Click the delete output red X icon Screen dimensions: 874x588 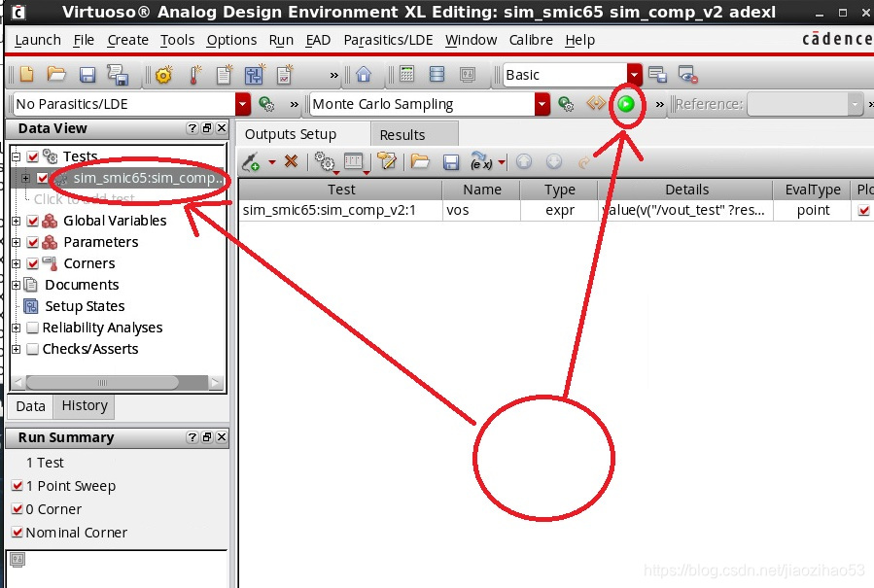pos(291,161)
